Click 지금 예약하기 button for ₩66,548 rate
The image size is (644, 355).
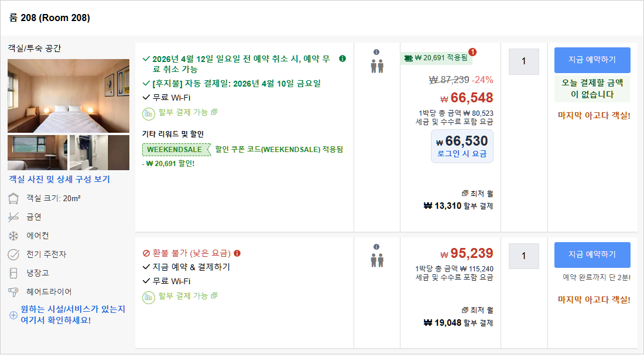click(592, 60)
